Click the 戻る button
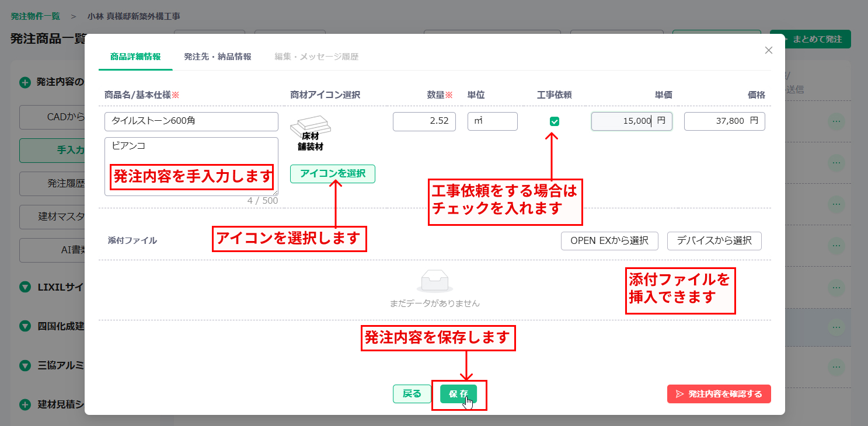The image size is (868, 426). (x=412, y=394)
